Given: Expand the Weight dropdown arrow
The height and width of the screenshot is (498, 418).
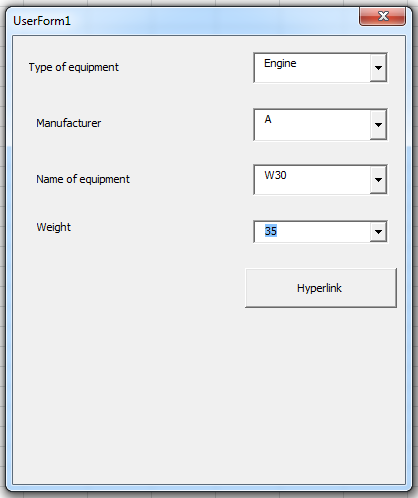Looking at the screenshot, I should coord(378,232).
